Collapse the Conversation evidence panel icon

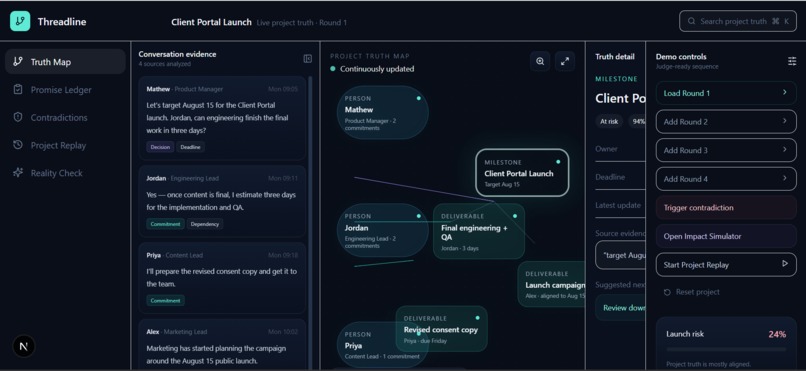click(x=307, y=59)
